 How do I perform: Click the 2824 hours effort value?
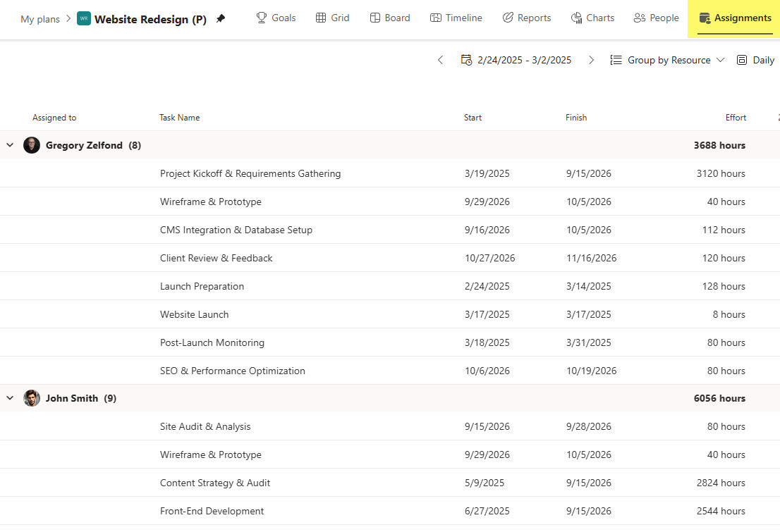721,483
